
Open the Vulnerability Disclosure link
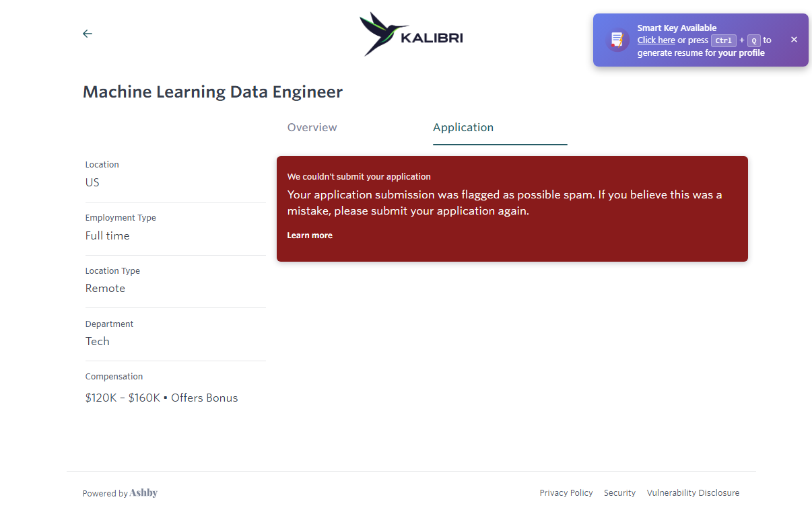[x=693, y=493]
